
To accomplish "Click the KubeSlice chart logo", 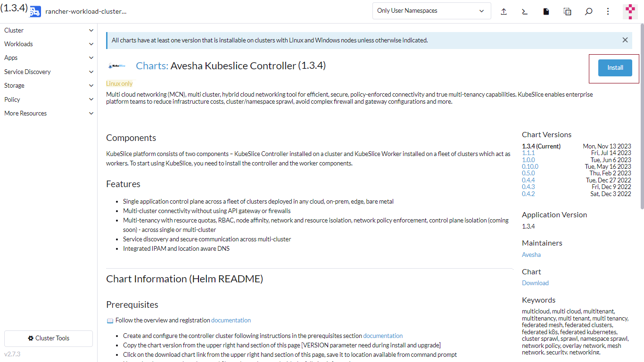I will click(x=116, y=66).
